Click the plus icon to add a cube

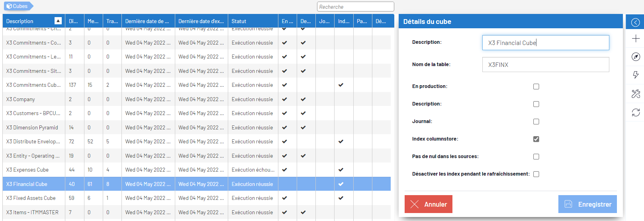(635, 39)
